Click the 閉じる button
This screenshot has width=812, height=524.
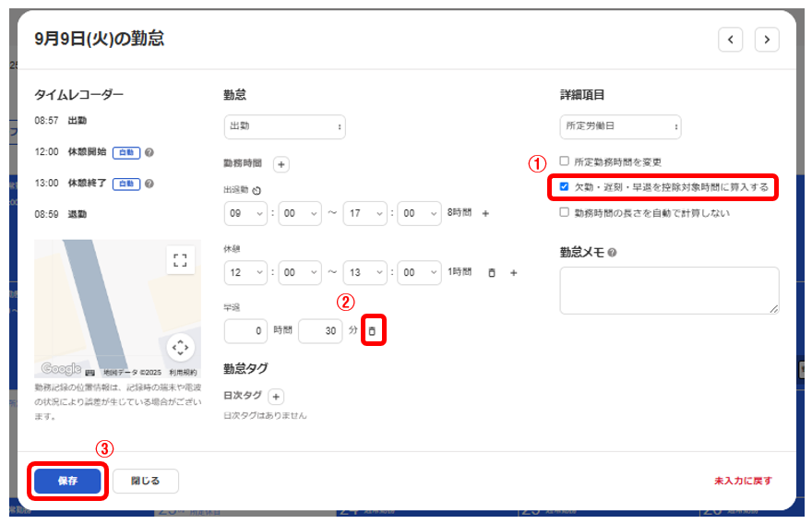pyautogui.click(x=146, y=481)
